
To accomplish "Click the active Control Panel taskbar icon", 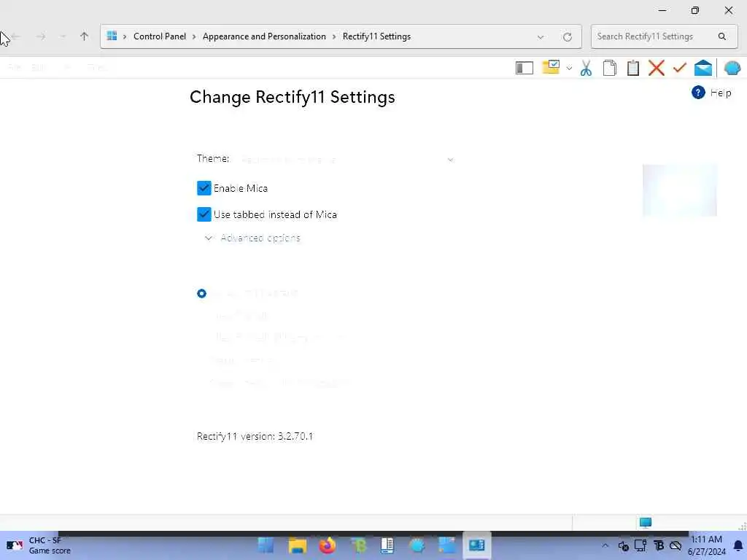I will pyautogui.click(x=476, y=545).
